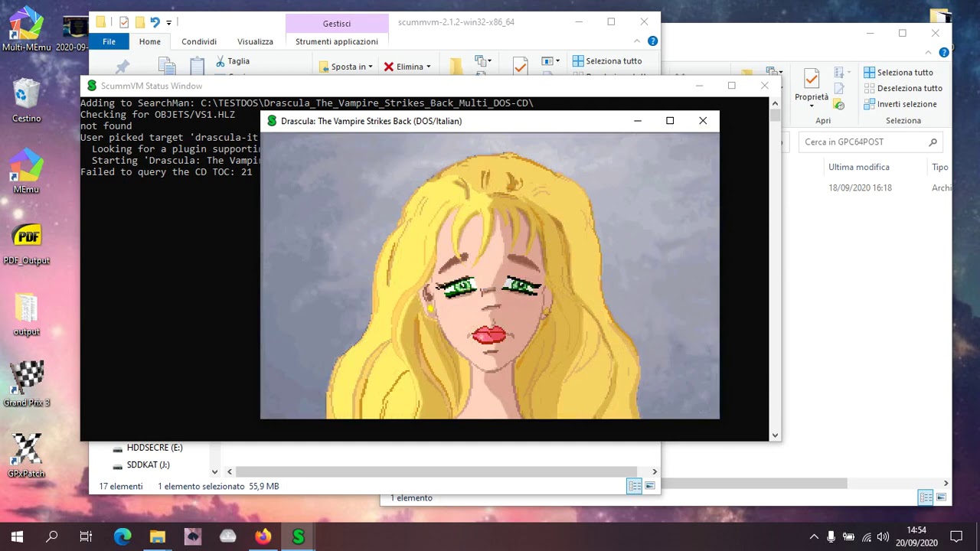Open the notification center icon

point(956,536)
